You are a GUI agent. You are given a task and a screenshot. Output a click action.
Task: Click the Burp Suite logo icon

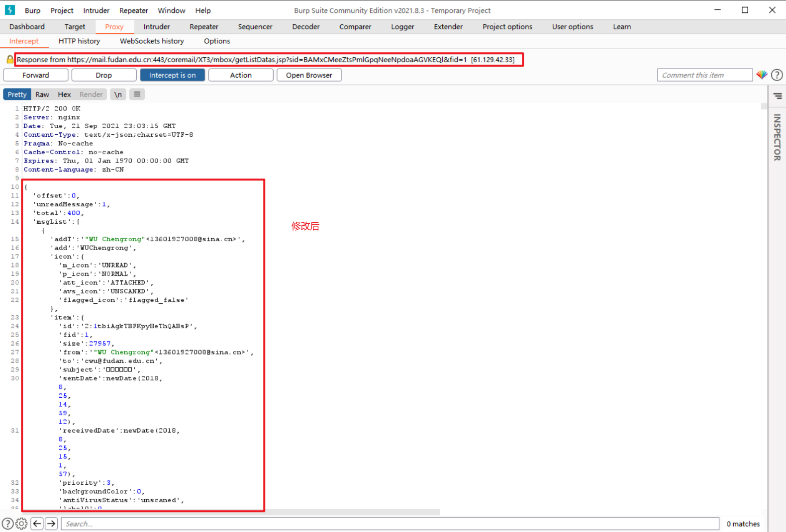pos(10,10)
